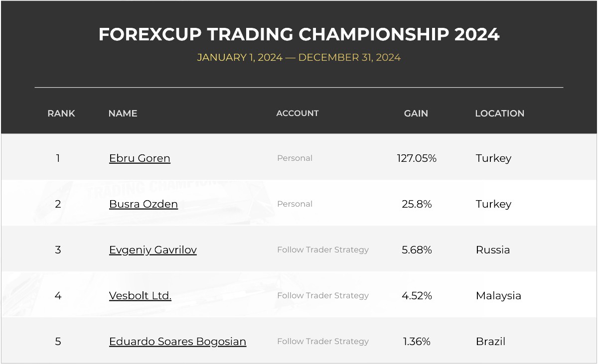Click Follow Trader Strategy in Gavrilov's row
This screenshot has width=598, height=364.
(x=323, y=250)
